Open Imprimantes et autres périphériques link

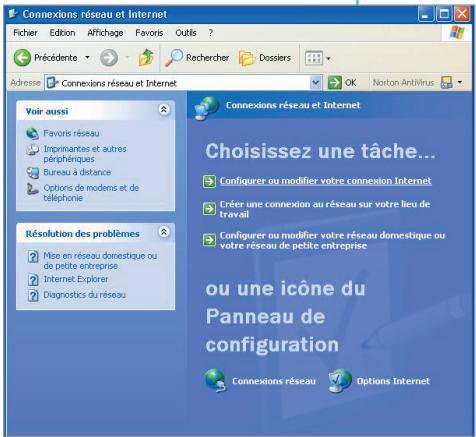click(x=85, y=154)
